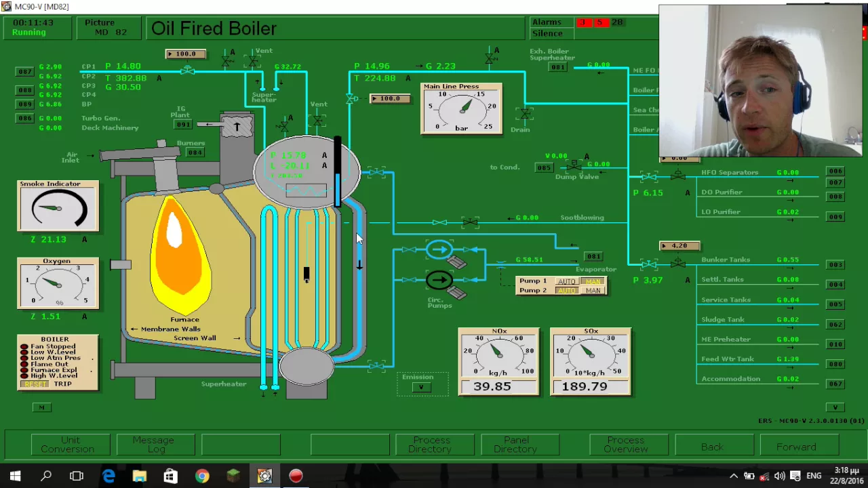Click the red recording icon in taskbar
The image size is (868, 488).
[x=296, y=476]
